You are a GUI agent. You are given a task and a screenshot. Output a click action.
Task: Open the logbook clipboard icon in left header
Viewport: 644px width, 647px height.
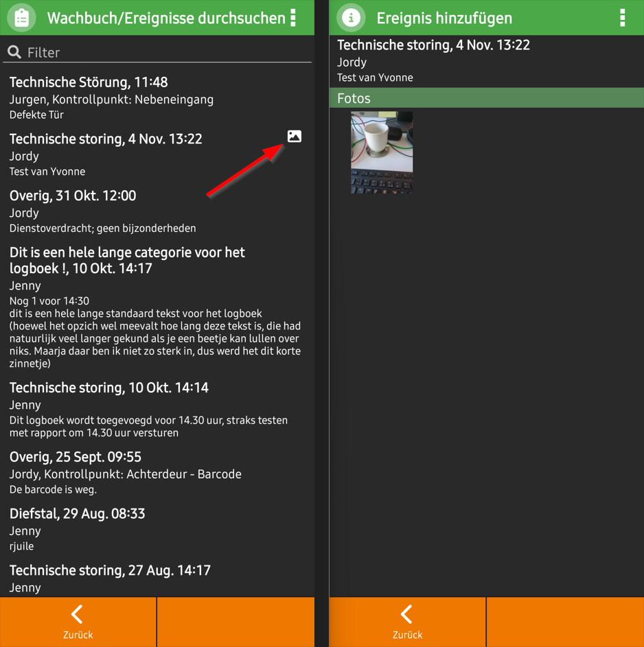[21, 18]
